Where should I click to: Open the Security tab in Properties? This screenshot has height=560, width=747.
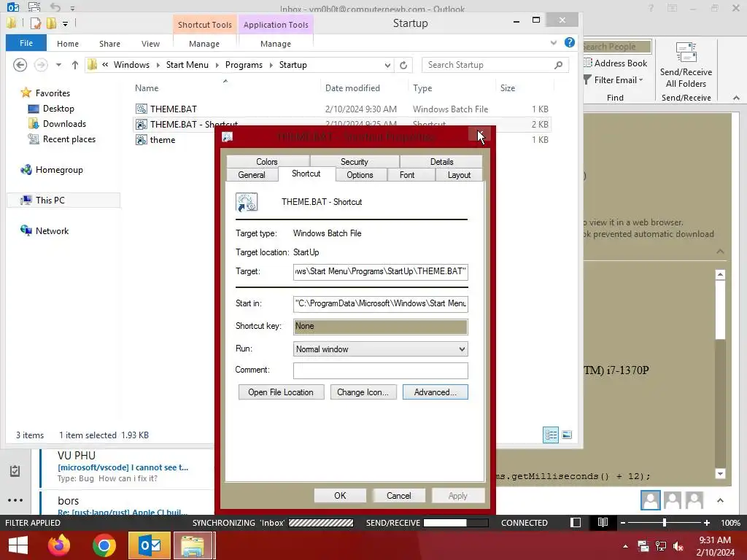click(x=354, y=161)
